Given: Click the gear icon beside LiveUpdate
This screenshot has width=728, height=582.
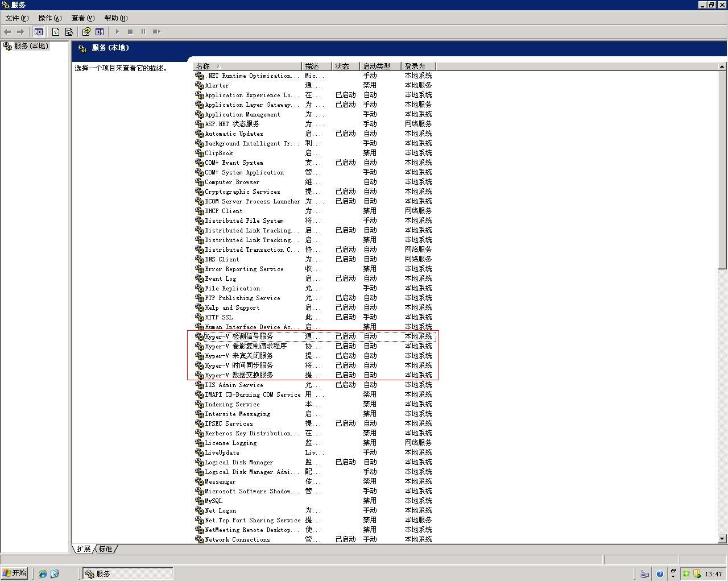Looking at the screenshot, I should (200, 452).
